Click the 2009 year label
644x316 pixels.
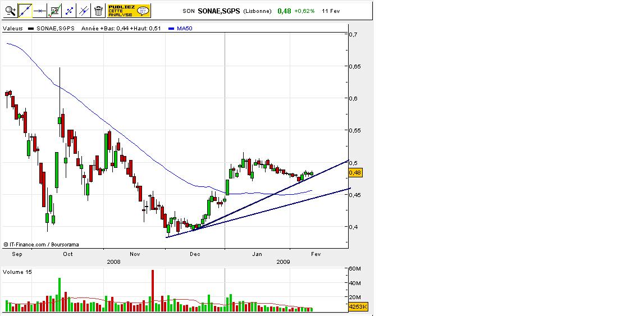[283, 262]
